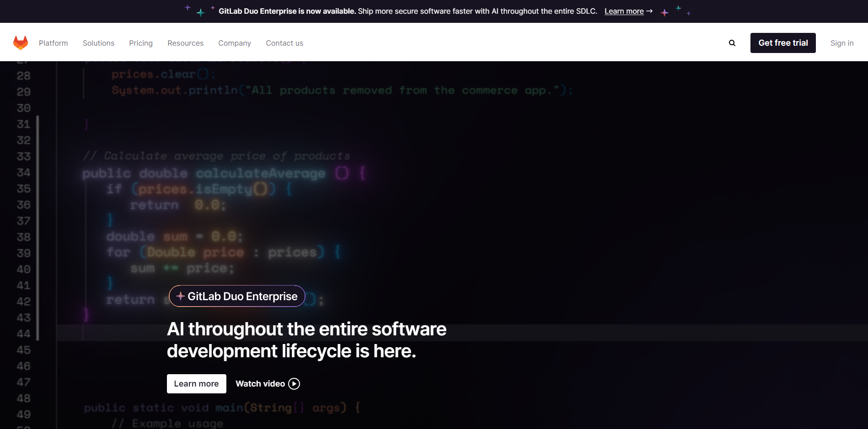Open the Solutions menu
The image size is (868, 429).
pos(98,43)
